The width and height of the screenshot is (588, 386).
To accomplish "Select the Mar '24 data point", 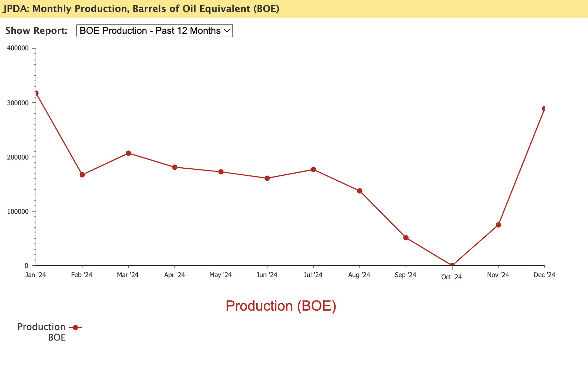I will point(128,153).
